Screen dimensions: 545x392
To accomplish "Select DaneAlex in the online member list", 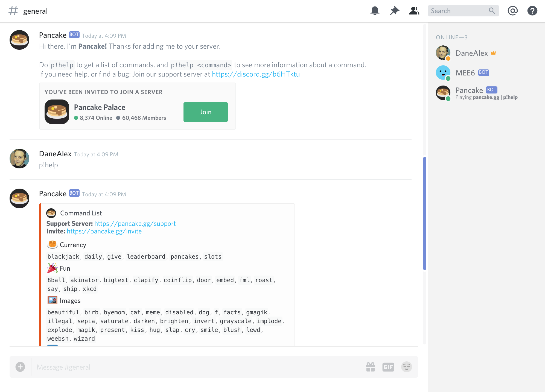I will tap(471, 53).
